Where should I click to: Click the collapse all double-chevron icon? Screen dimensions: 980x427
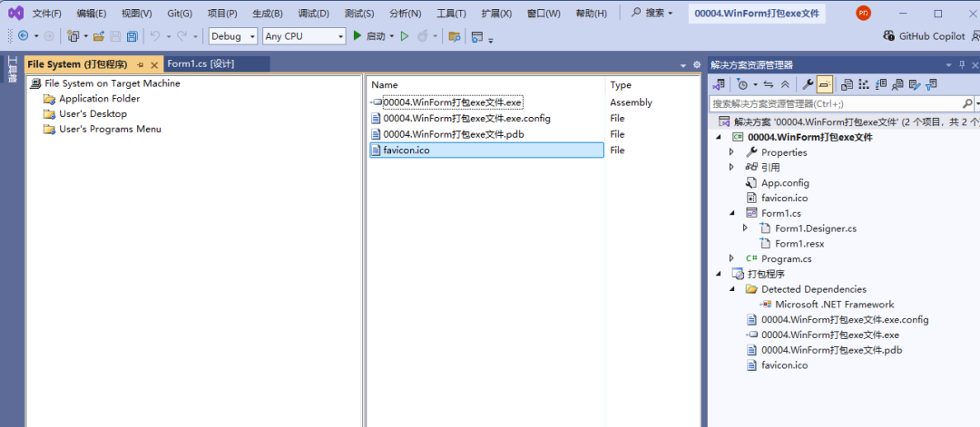[x=785, y=84]
